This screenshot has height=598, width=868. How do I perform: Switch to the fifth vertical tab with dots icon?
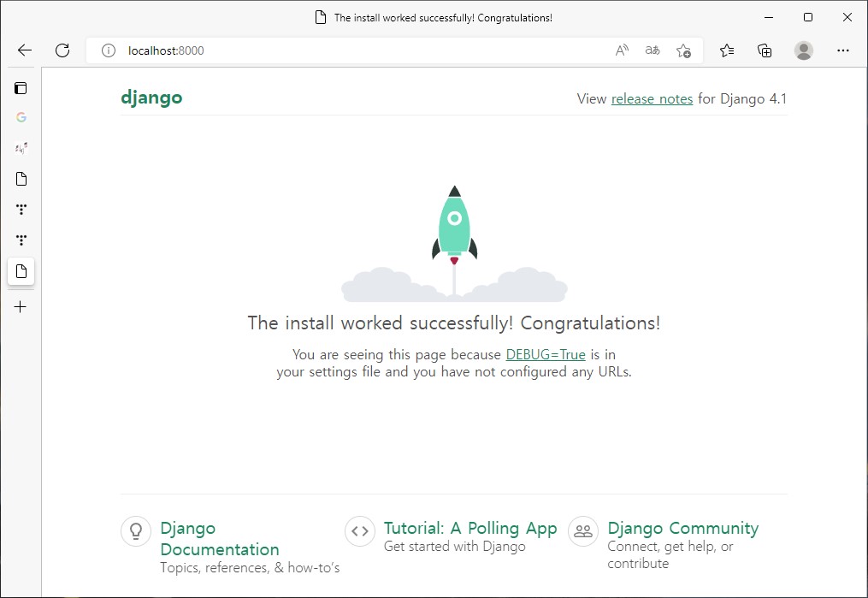click(21, 210)
